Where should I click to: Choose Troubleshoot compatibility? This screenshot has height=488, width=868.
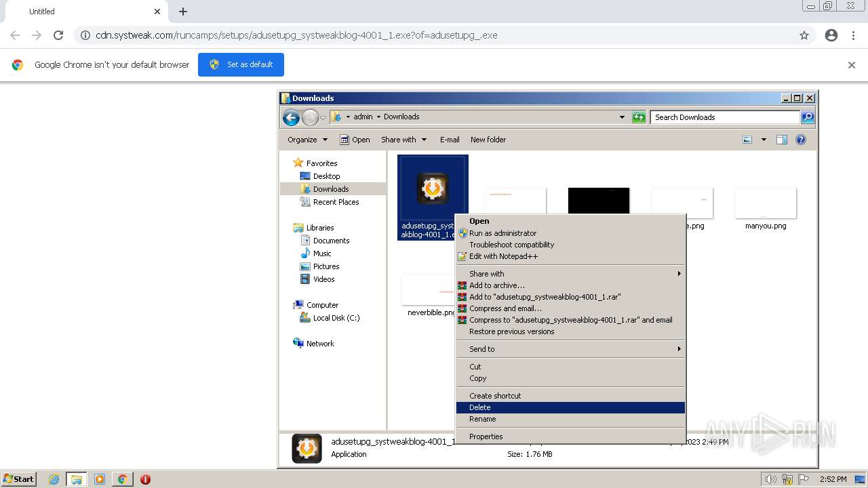click(570, 245)
